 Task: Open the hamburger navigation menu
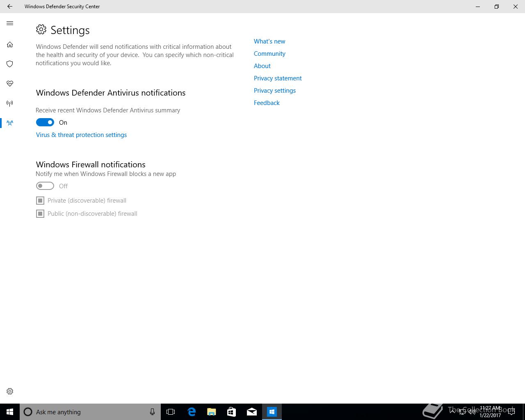(10, 23)
